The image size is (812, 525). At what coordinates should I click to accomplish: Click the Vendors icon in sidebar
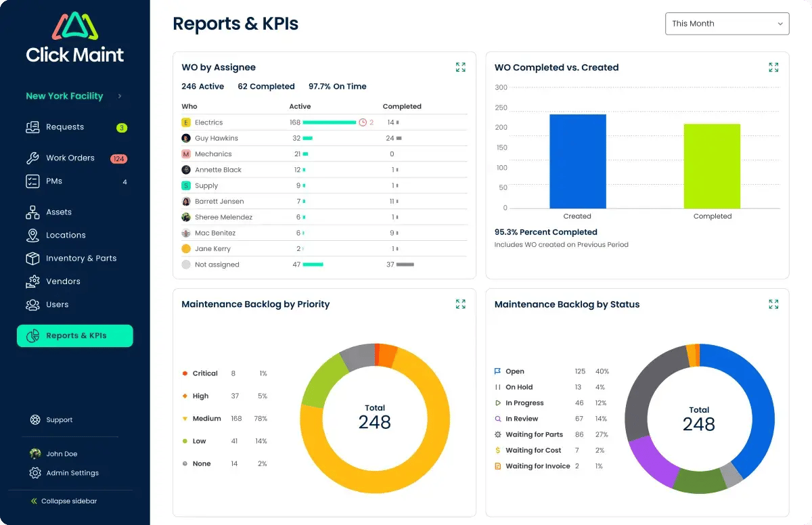32,281
